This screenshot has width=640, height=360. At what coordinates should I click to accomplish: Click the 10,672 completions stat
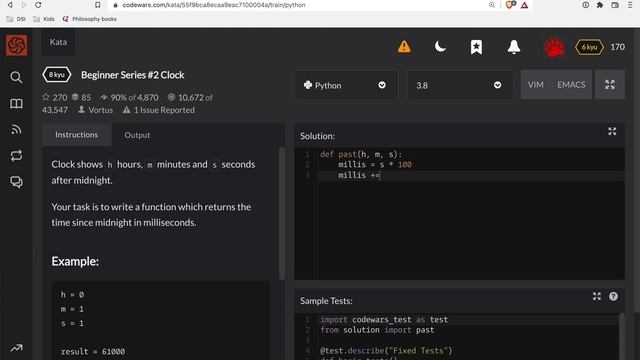(190, 98)
